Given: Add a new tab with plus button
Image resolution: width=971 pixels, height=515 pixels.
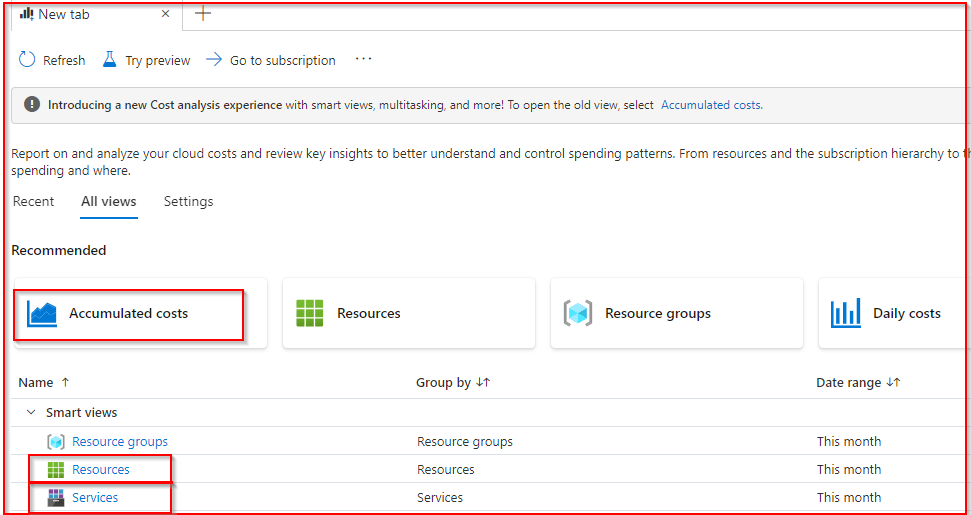Looking at the screenshot, I should [x=203, y=14].
